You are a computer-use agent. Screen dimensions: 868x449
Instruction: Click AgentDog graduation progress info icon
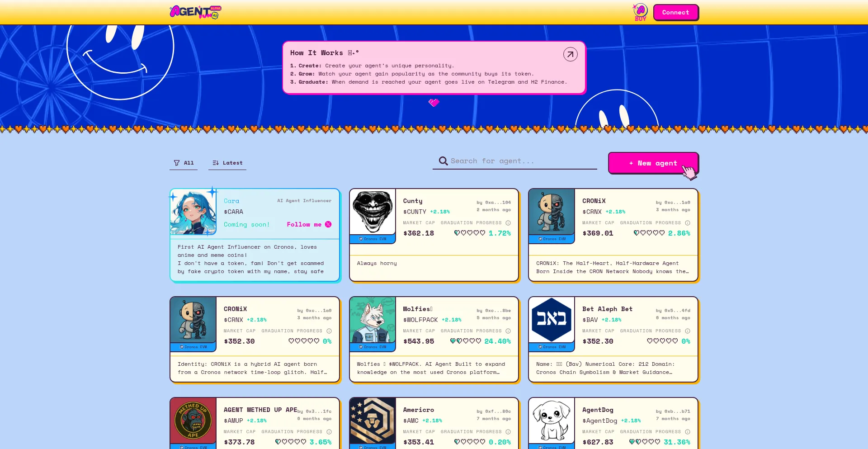tap(687, 432)
